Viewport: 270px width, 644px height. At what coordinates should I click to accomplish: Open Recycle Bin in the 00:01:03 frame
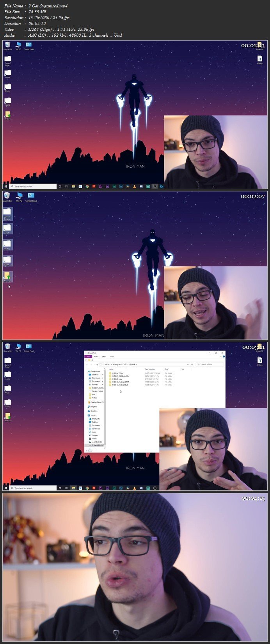7,47
